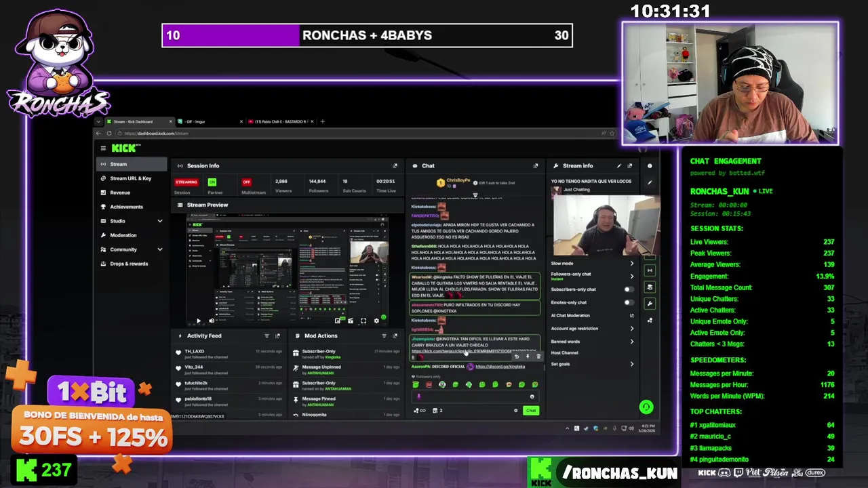
Task: Open Drops & rewards sidebar page
Action: pos(131,264)
